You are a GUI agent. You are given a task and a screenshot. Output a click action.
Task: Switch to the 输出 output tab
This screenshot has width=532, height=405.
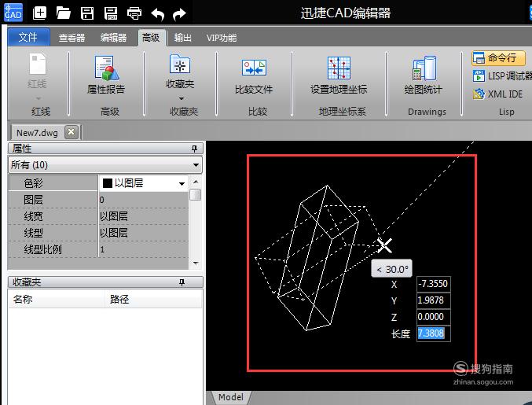[182, 37]
